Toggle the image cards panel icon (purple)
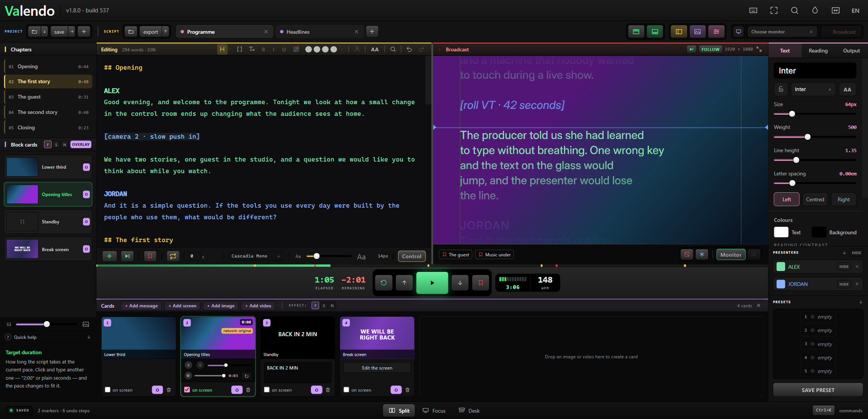 [x=698, y=32]
